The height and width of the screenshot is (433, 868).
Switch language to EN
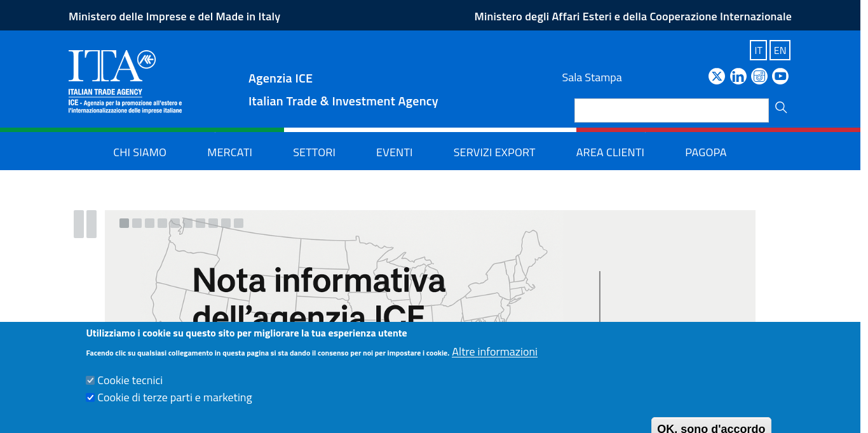point(780,50)
